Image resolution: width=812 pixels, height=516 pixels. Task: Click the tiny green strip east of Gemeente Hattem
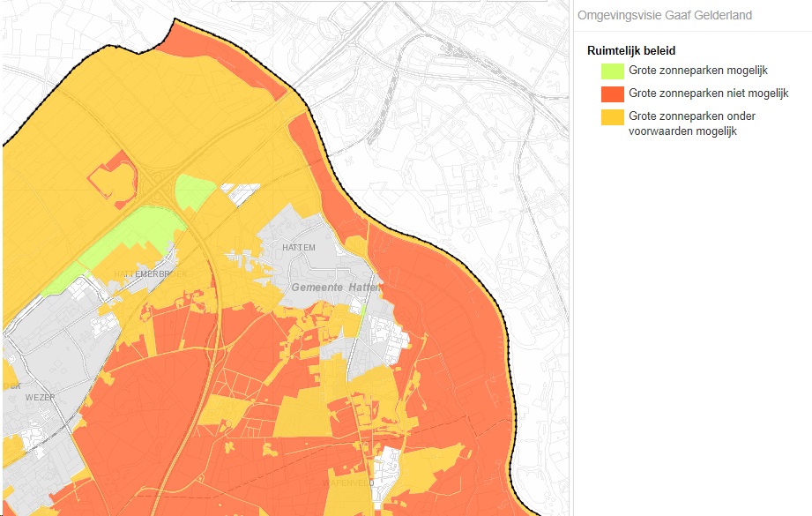[362, 309]
